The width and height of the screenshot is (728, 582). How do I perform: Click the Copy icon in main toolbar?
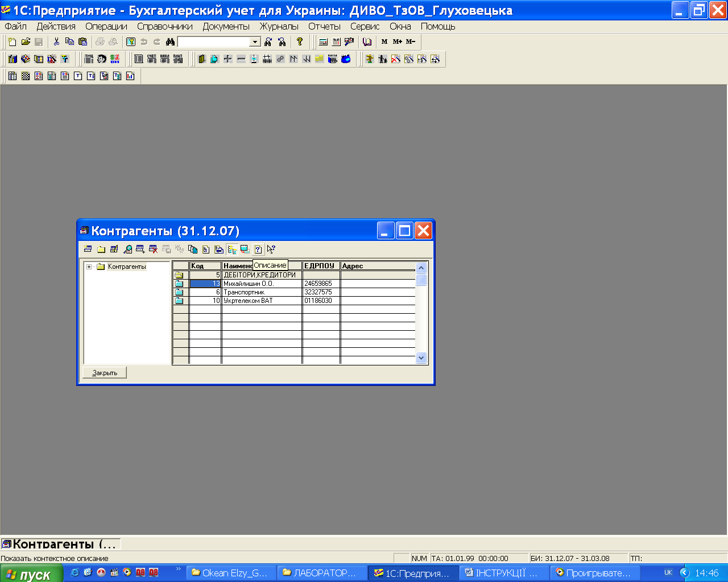tap(69, 42)
